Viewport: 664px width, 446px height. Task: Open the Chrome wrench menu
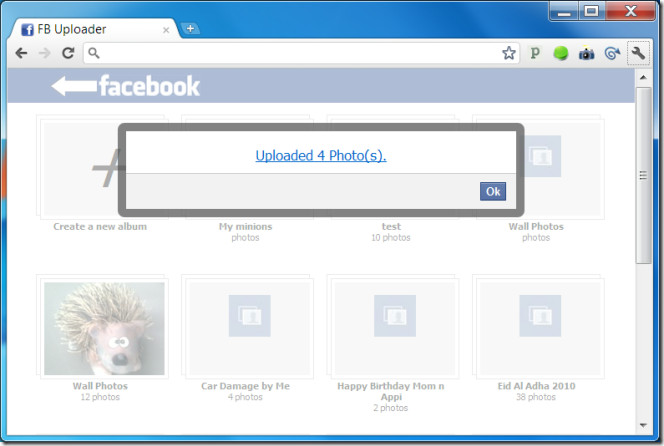pyautogui.click(x=638, y=53)
